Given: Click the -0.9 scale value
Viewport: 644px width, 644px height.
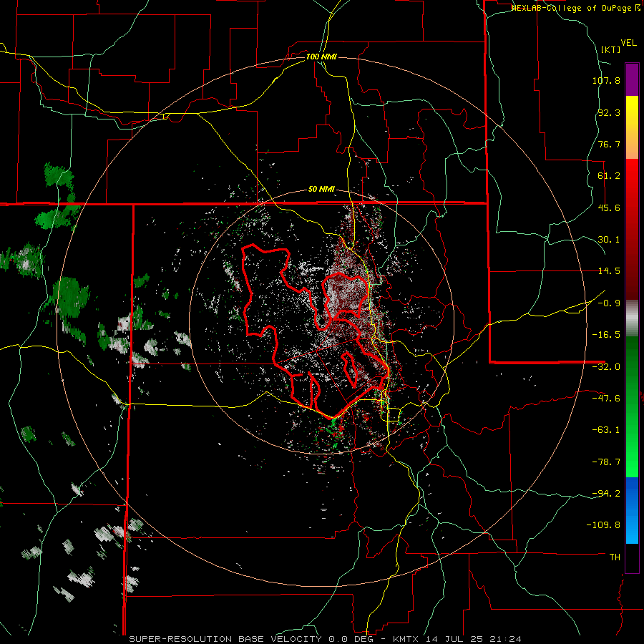Looking at the screenshot, I should [x=609, y=303].
